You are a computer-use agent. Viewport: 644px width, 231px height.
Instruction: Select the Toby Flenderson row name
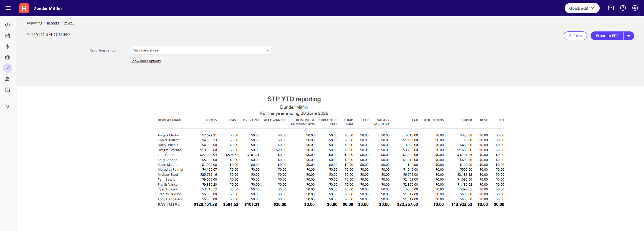(170, 199)
